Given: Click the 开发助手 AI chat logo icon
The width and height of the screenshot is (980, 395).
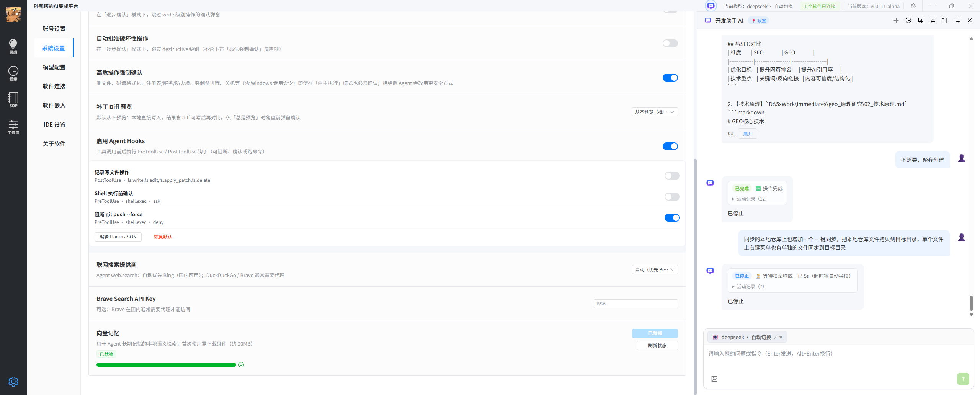Looking at the screenshot, I should [708, 20].
